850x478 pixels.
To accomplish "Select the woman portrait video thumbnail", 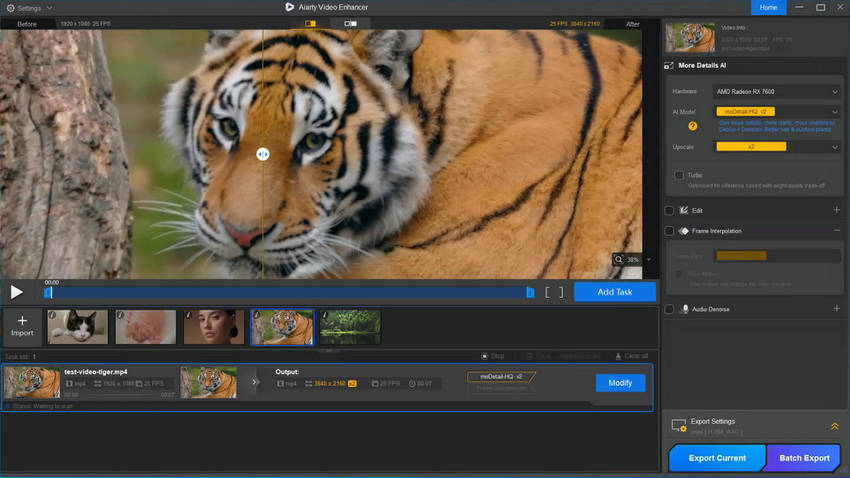I will [214, 327].
